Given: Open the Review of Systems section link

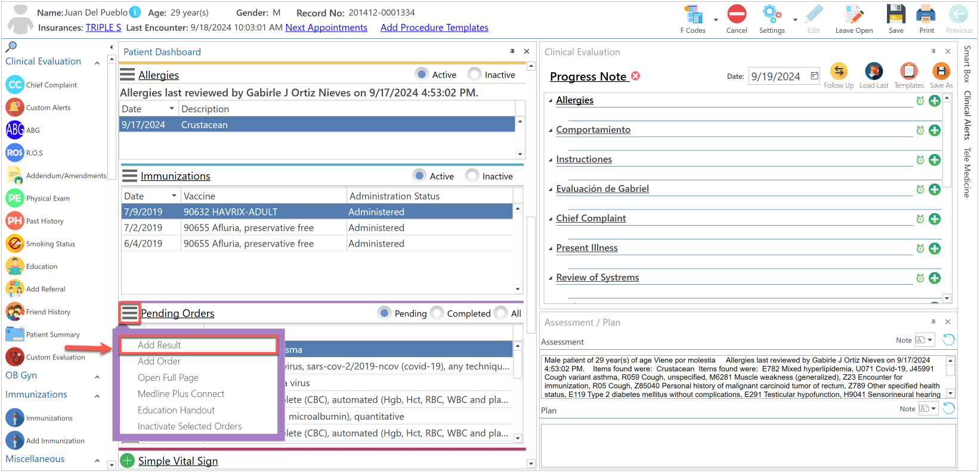Looking at the screenshot, I should [x=598, y=278].
